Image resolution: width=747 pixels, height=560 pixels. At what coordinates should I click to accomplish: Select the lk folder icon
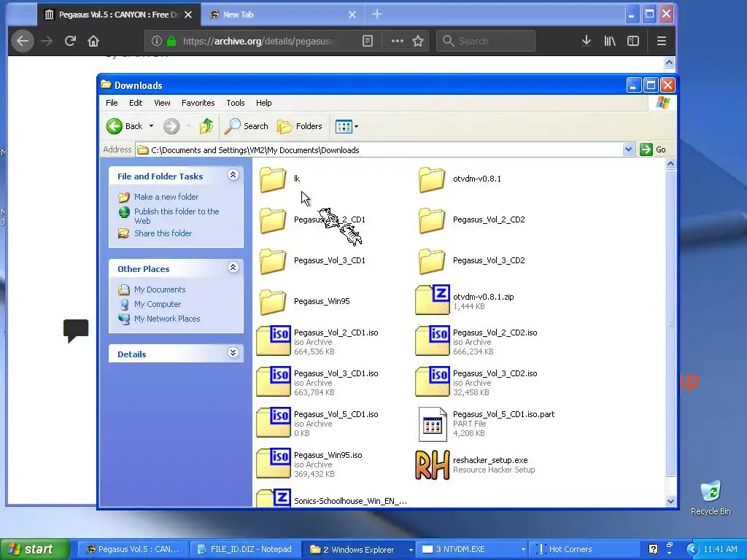pyautogui.click(x=273, y=179)
